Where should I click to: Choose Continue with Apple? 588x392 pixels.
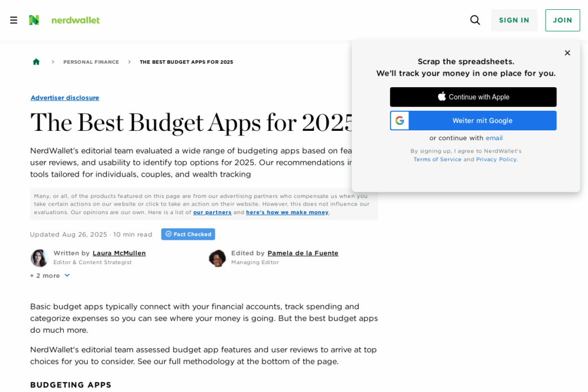[x=473, y=97]
